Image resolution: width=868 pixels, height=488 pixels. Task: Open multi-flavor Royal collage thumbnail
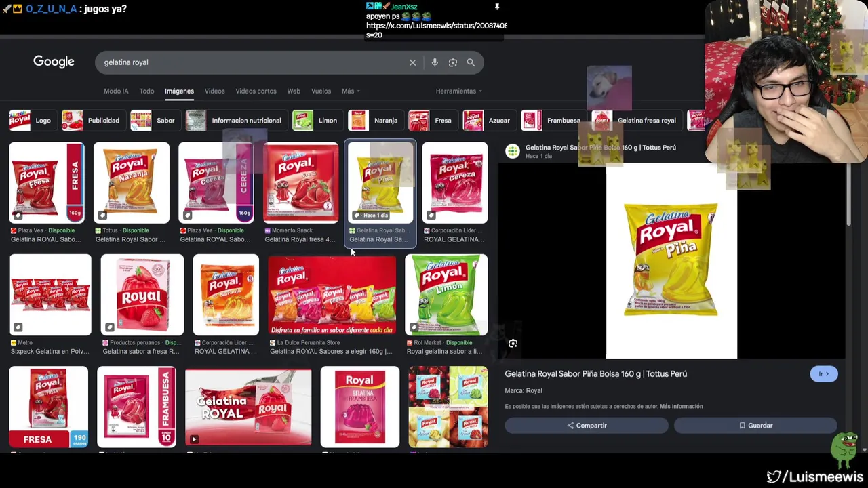(x=448, y=407)
